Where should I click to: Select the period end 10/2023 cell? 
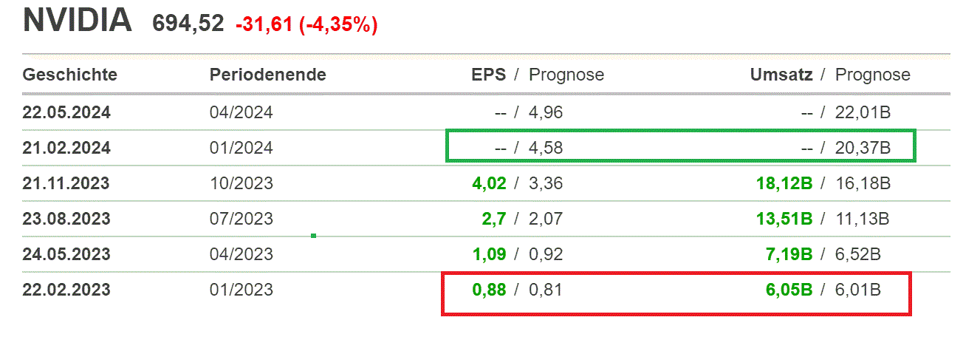click(x=241, y=183)
